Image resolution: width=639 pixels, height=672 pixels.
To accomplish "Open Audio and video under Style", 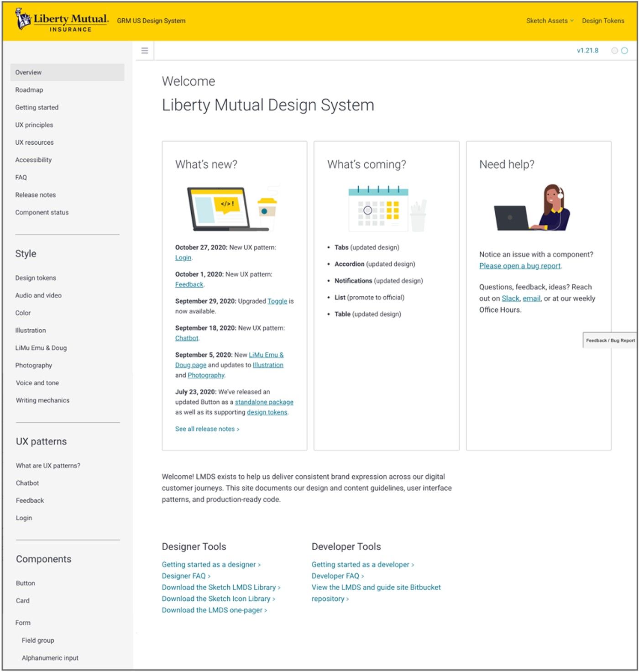I will (x=38, y=295).
